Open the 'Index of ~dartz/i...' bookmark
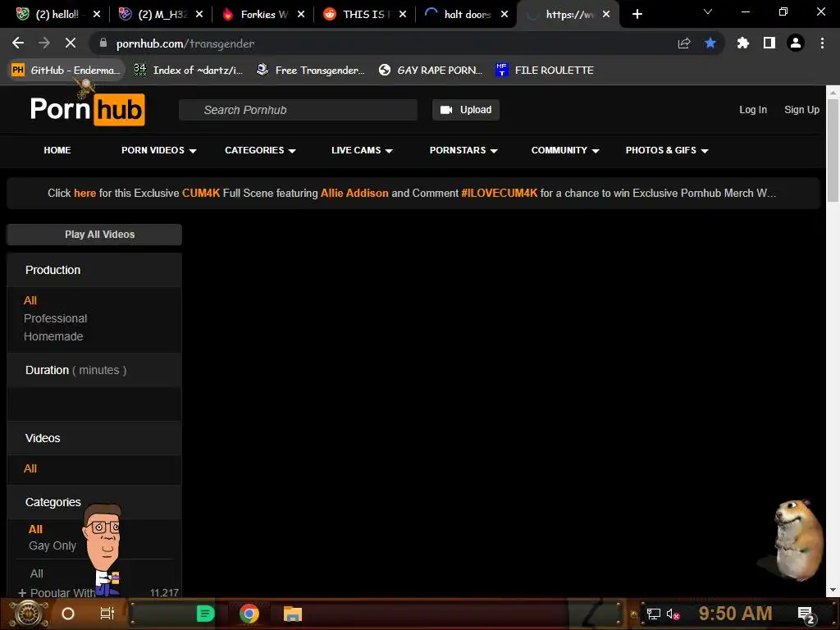 (189, 71)
